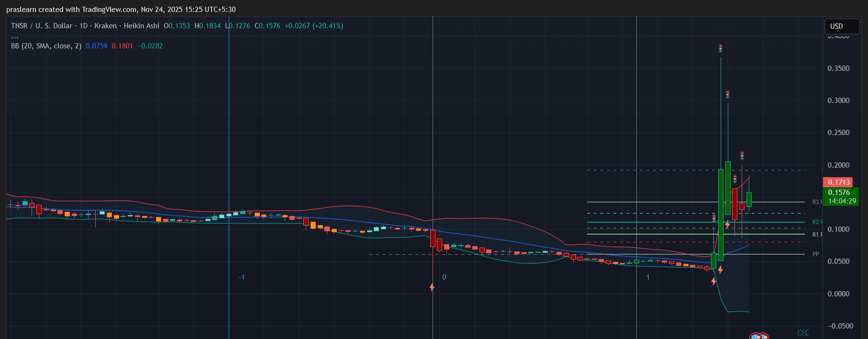Click the 0.3000 price axis label
The image size is (868, 339).
[838, 101]
